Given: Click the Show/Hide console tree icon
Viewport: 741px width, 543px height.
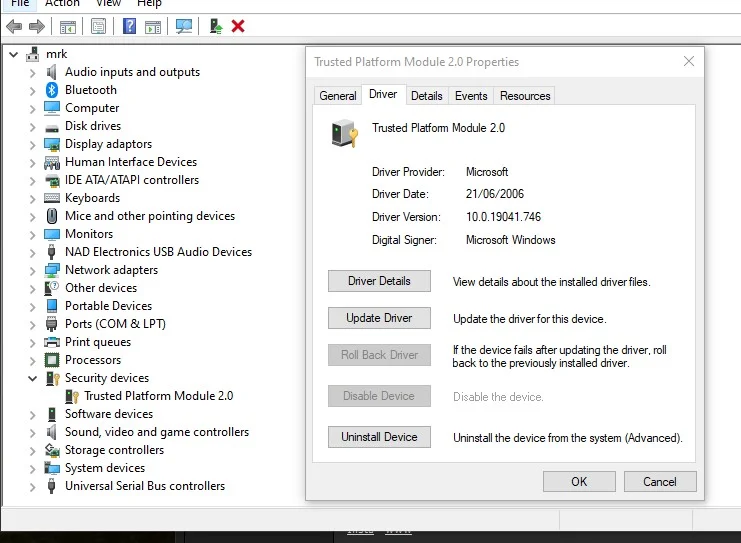Looking at the screenshot, I should (x=68, y=26).
